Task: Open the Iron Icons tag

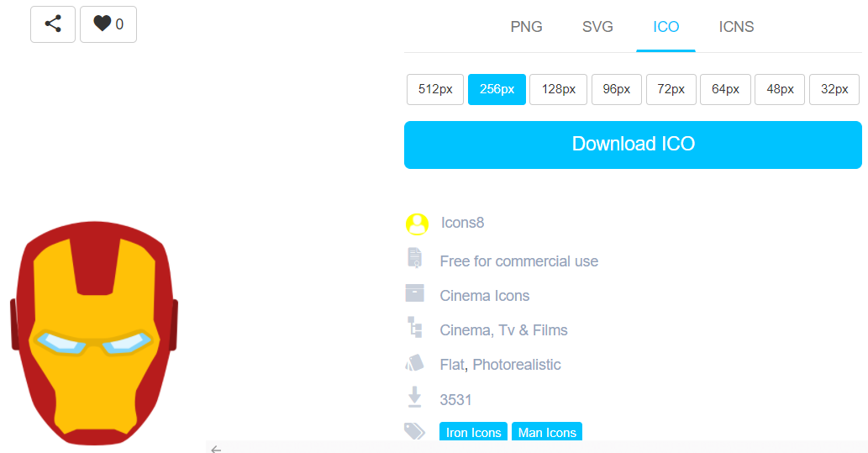Action: coord(473,432)
